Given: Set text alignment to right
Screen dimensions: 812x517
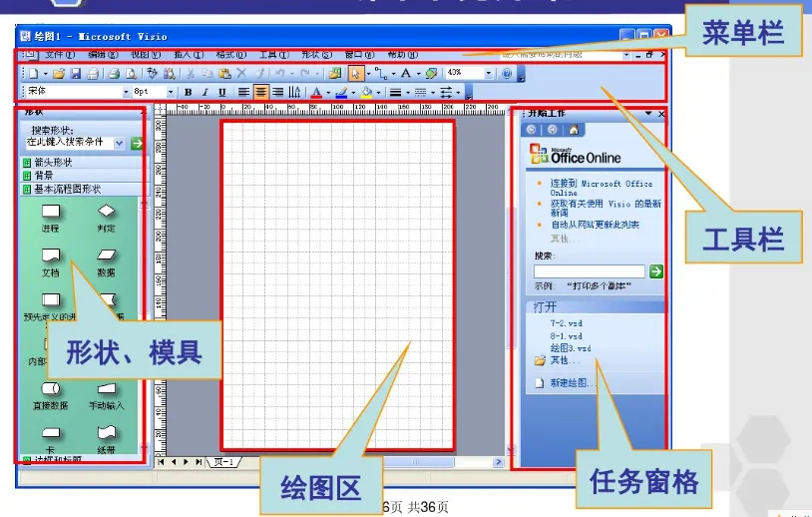Looking at the screenshot, I should [x=278, y=92].
